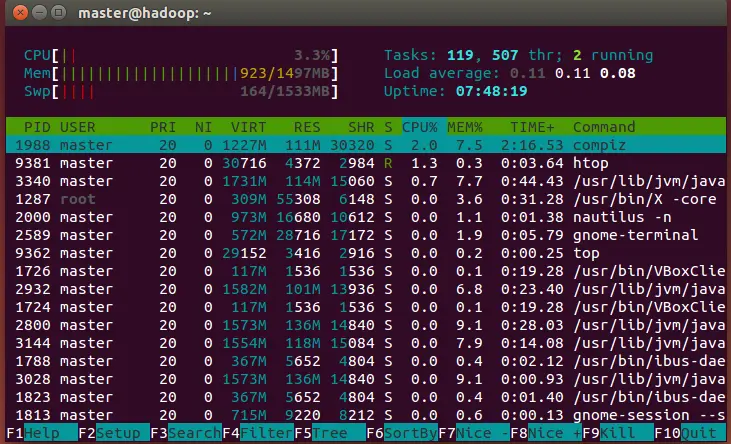Viewport: 731px width, 444px height.
Task: Click F3 Search in the footer
Action: tap(186, 433)
